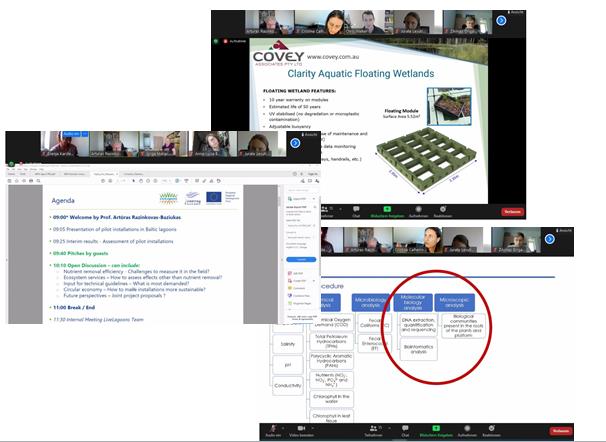Screen dimensions: 606x442
Task: Click Bildschirm freigeben in top Zoom window
Action: pyautogui.click(x=387, y=211)
